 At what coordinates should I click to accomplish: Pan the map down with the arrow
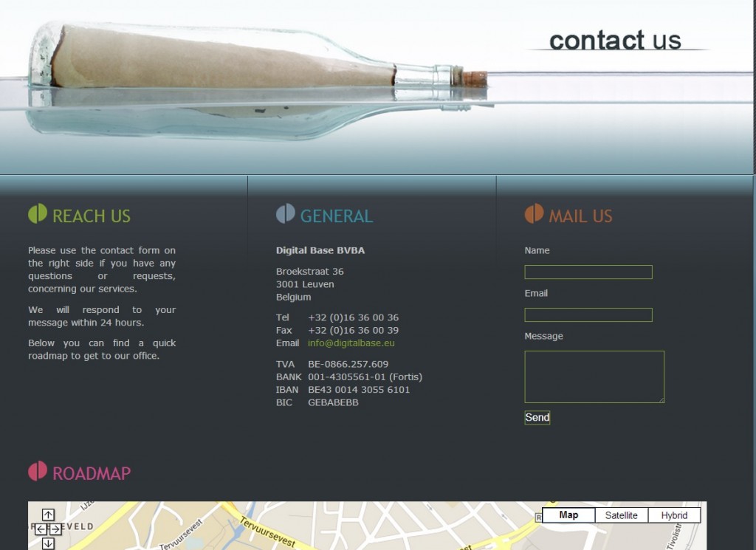(x=48, y=544)
